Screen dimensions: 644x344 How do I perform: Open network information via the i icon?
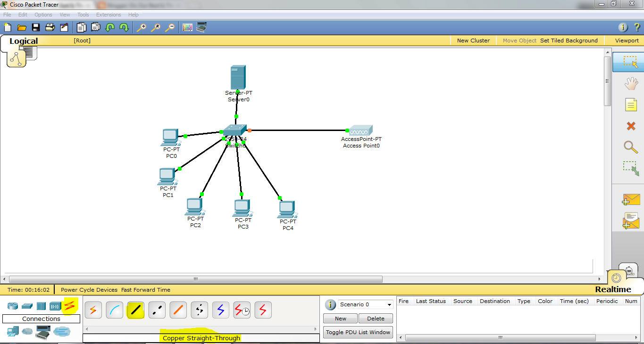623,27
